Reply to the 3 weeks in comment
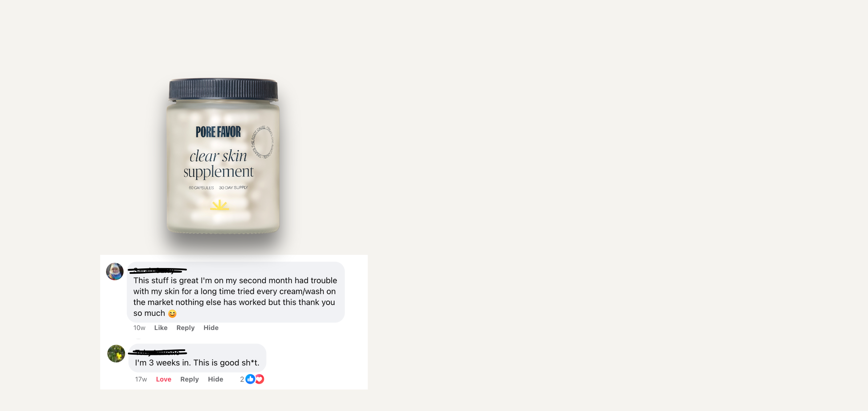The height and width of the screenshot is (411, 868). tap(189, 379)
